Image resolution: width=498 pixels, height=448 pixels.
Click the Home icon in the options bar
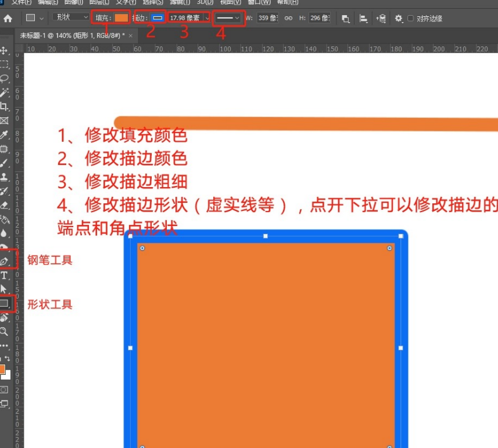[x=8, y=19]
